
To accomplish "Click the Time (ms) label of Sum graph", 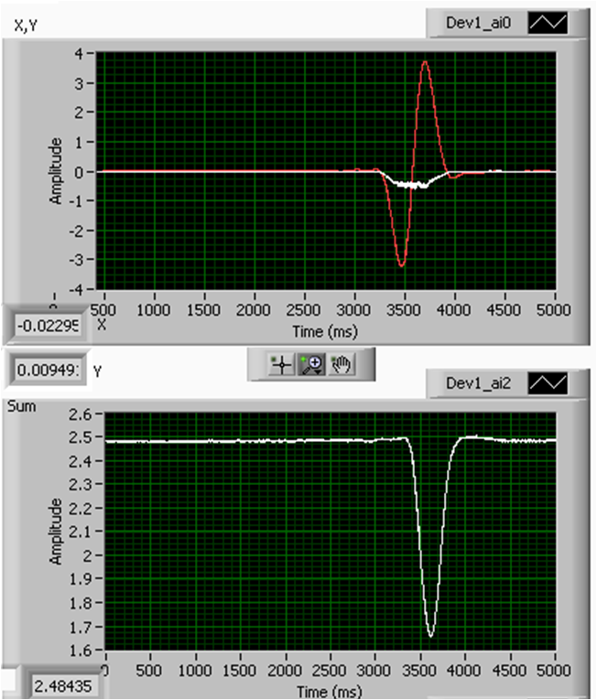I will 329,689.
